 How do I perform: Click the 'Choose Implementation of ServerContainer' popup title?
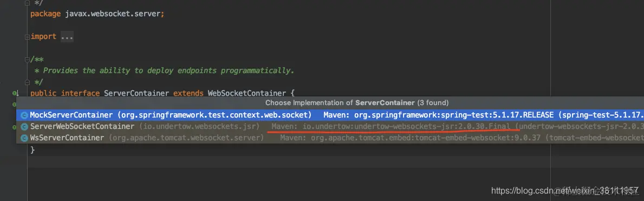pyautogui.click(x=357, y=103)
